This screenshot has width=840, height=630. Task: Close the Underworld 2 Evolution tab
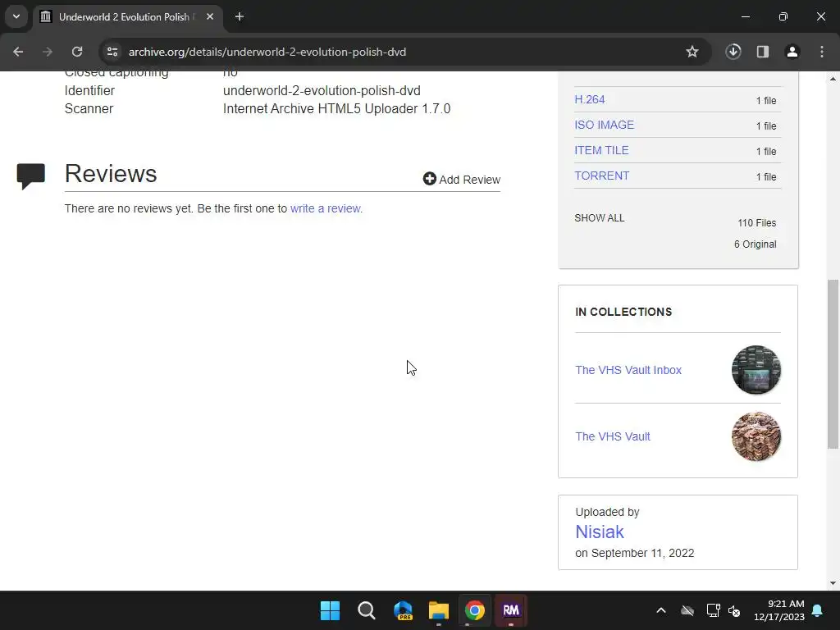pos(210,16)
